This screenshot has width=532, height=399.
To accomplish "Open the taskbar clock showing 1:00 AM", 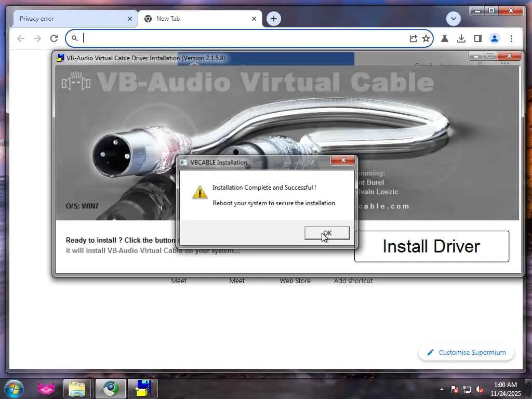I will pyautogui.click(x=505, y=389).
